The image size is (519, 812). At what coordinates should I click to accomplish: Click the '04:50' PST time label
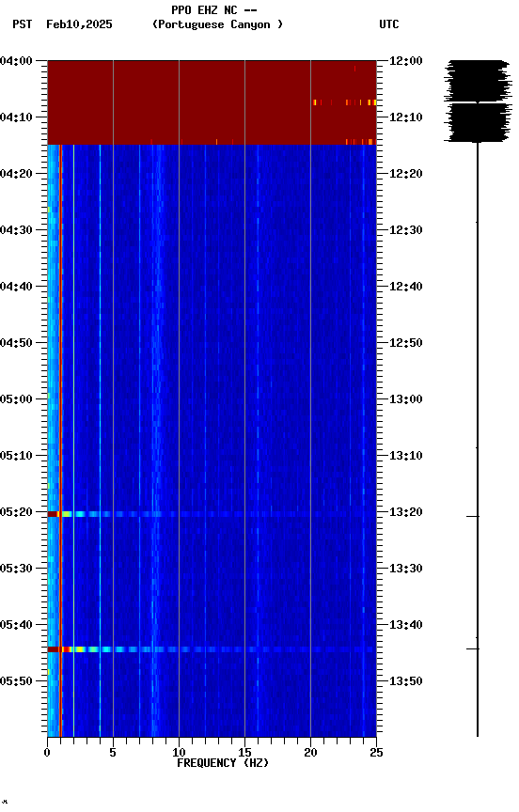[x=16, y=343]
